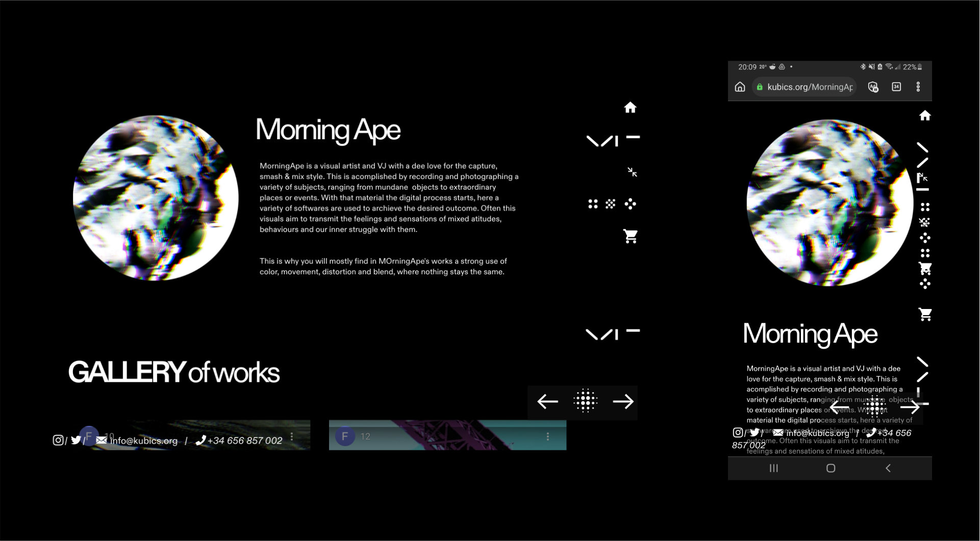This screenshot has width=980, height=541.
Task: Tap the dotted burst icon in phone view
Action: [x=874, y=406]
